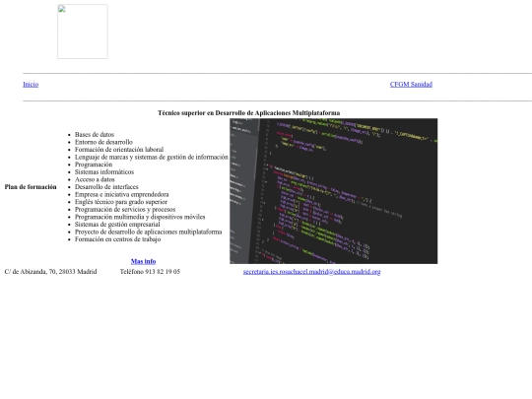The height and width of the screenshot is (399, 532).
Task: Click 'Empresa e iniciativa emprendedora' item
Action: 121,194
